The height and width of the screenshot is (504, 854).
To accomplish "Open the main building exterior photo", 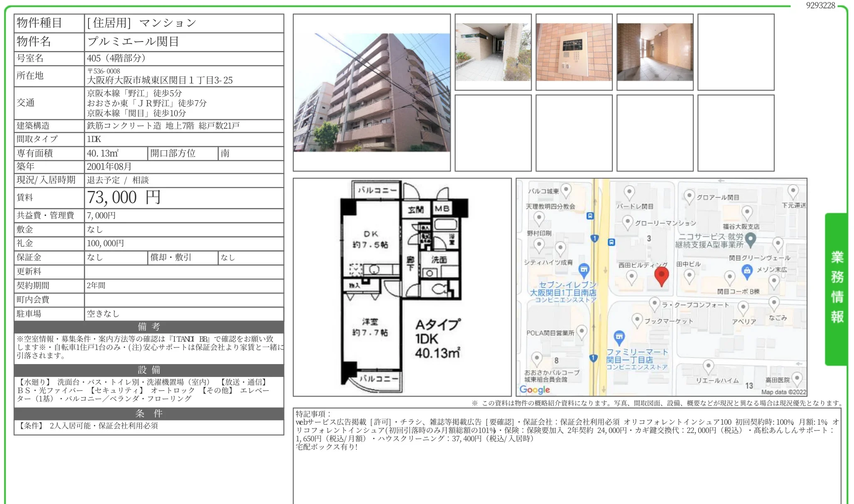I will (372, 93).
